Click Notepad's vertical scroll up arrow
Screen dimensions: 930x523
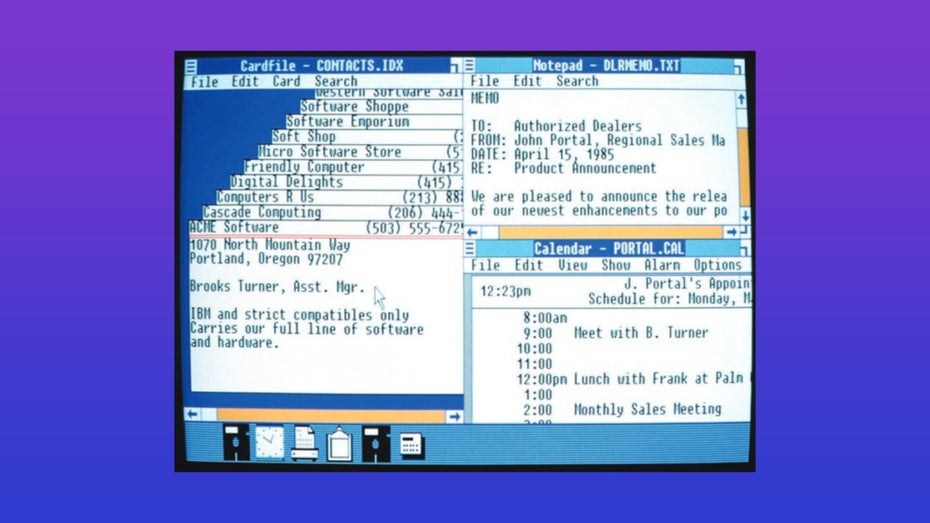click(x=742, y=99)
